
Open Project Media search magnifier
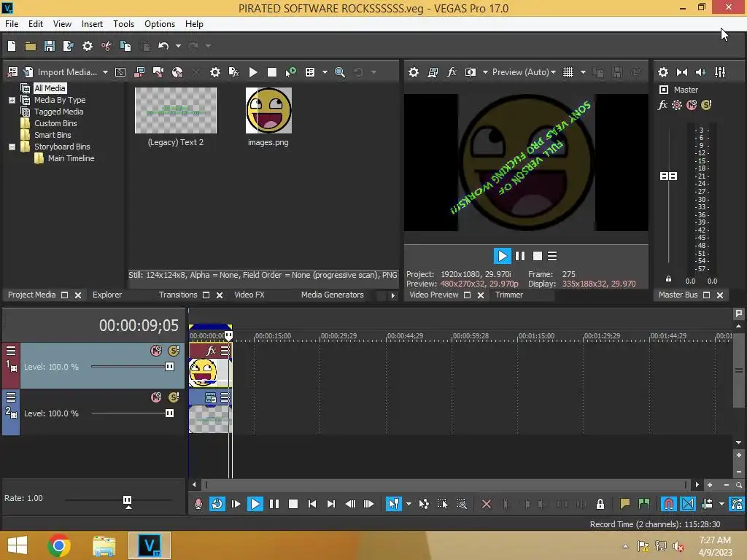[x=340, y=72]
